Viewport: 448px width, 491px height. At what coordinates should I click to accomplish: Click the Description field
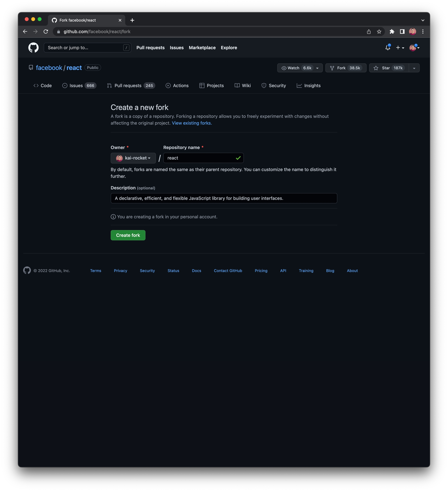[x=224, y=198]
